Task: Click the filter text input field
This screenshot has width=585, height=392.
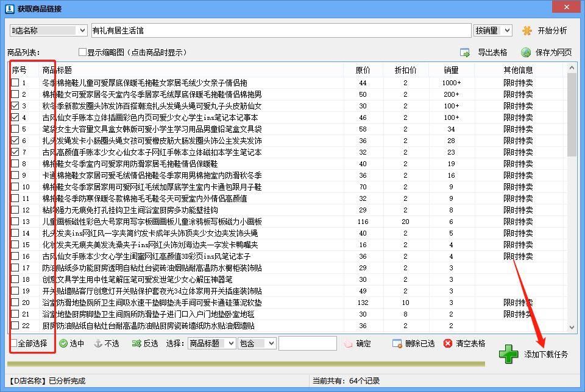Action: pos(307,343)
